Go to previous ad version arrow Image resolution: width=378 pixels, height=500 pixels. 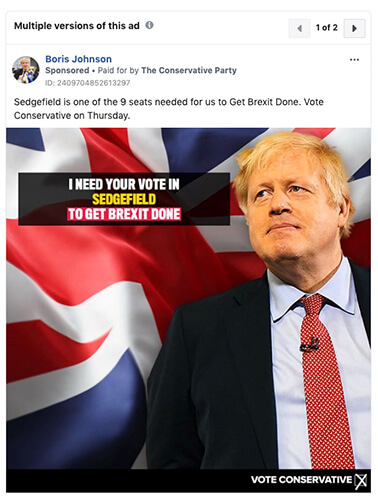tap(299, 28)
